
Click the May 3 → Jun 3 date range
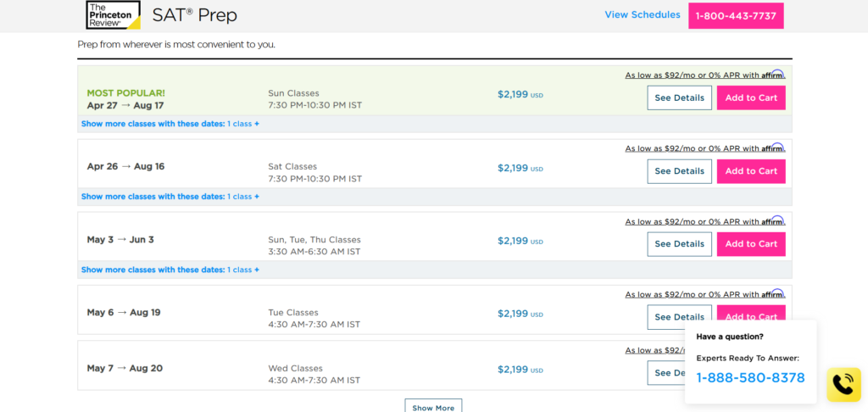(x=120, y=239)
